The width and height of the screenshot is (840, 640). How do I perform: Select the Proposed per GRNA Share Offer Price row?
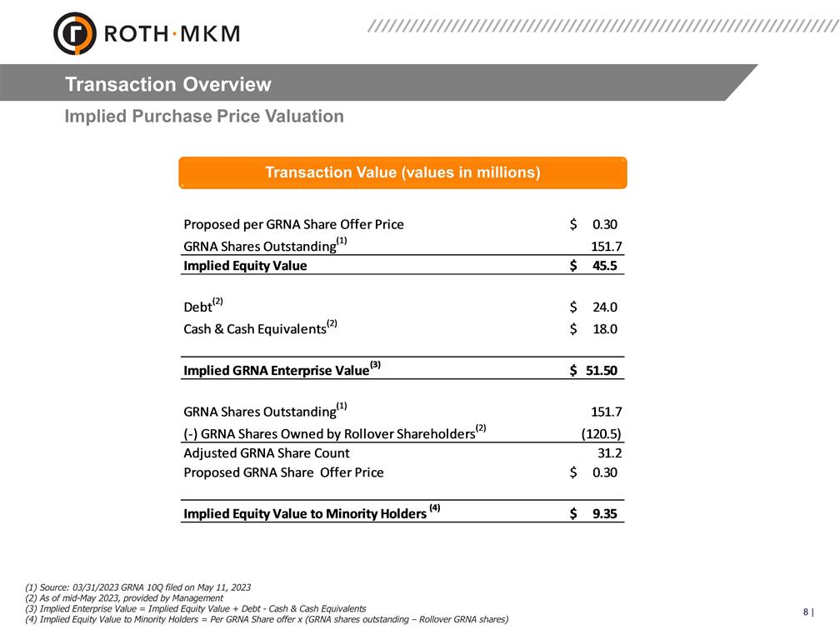point(293,224)
